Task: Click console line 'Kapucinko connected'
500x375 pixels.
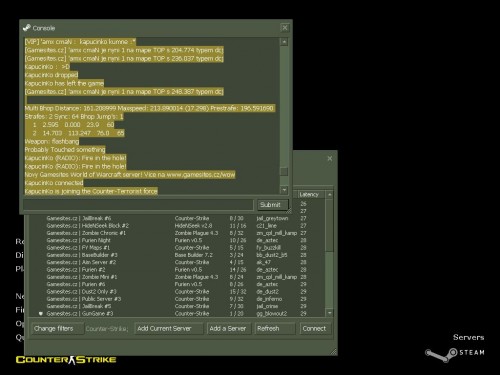Action: [x=54, y=183]
